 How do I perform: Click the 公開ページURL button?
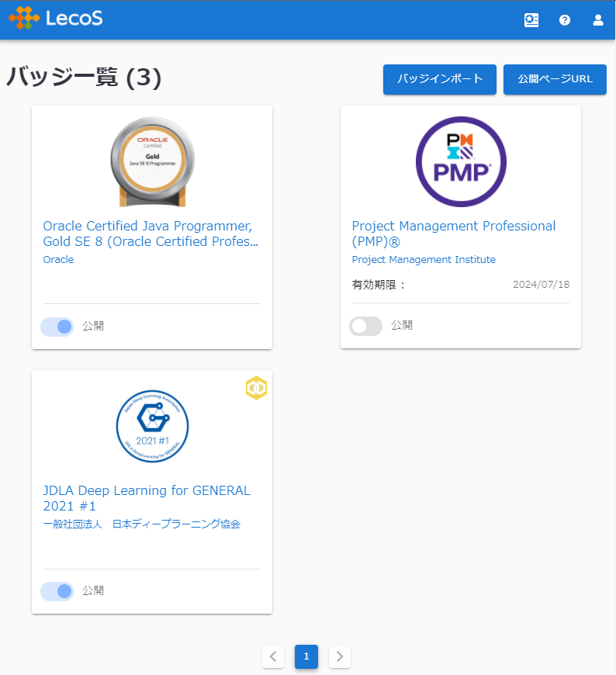point(555,79)
